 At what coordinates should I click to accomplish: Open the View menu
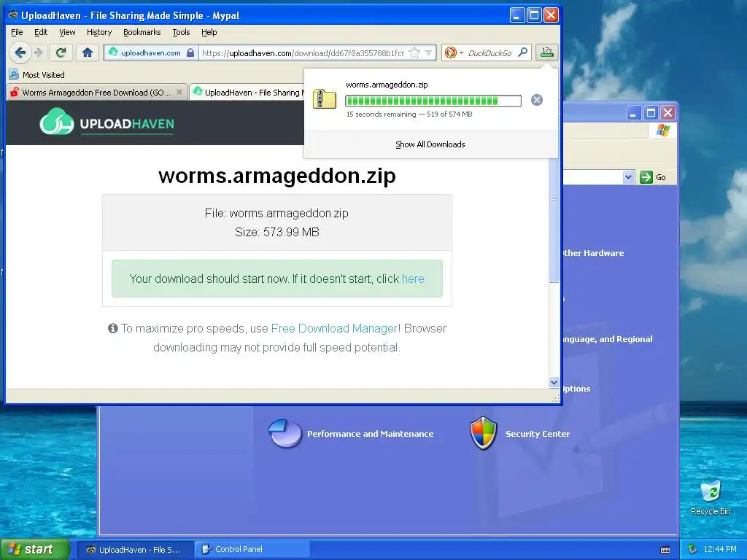(x=67, y=32)
